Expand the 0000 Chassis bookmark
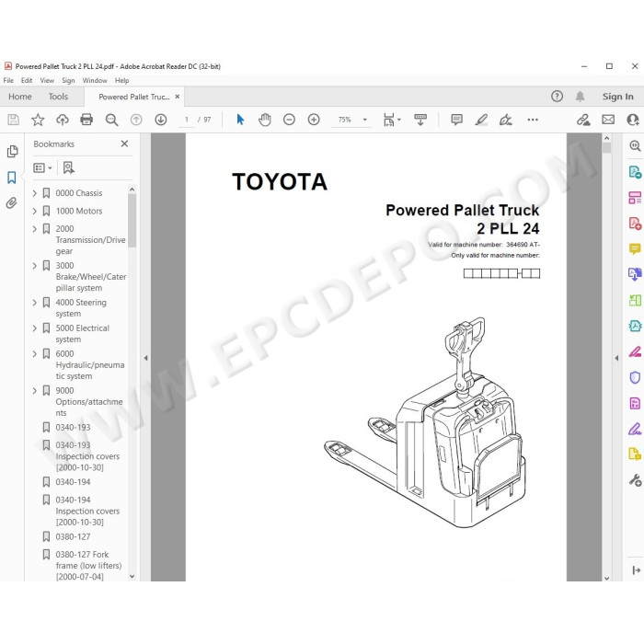The image size is (644, 644). pyautogui.click(x=35, y=193)
